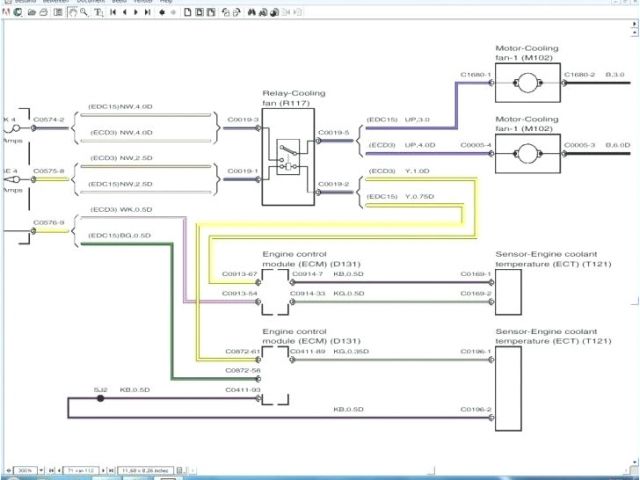This screenshot has width=640, height=480.
Task: Open the Help menu
Action: 166,2
